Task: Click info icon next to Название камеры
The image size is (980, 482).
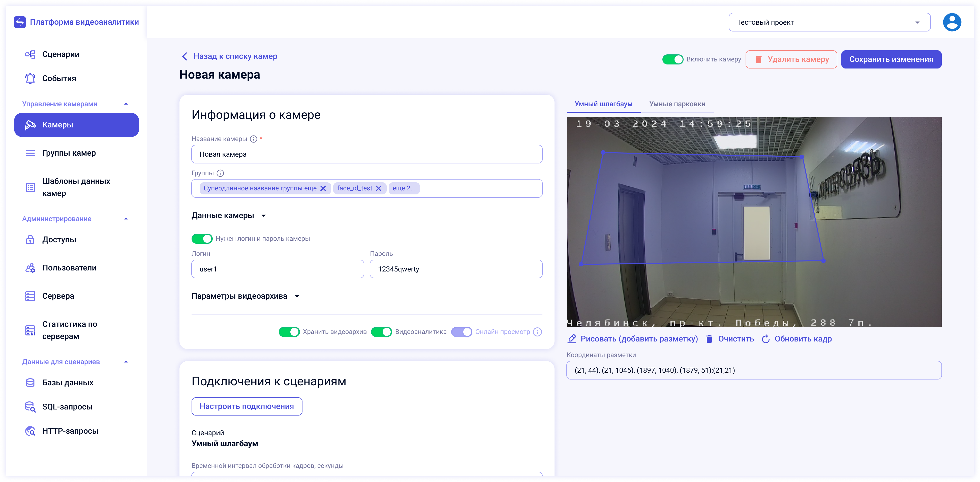Action: 254,139
